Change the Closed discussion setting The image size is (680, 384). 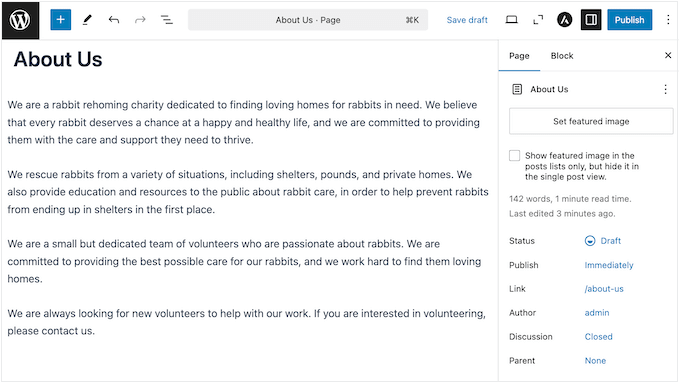[598, 337]
